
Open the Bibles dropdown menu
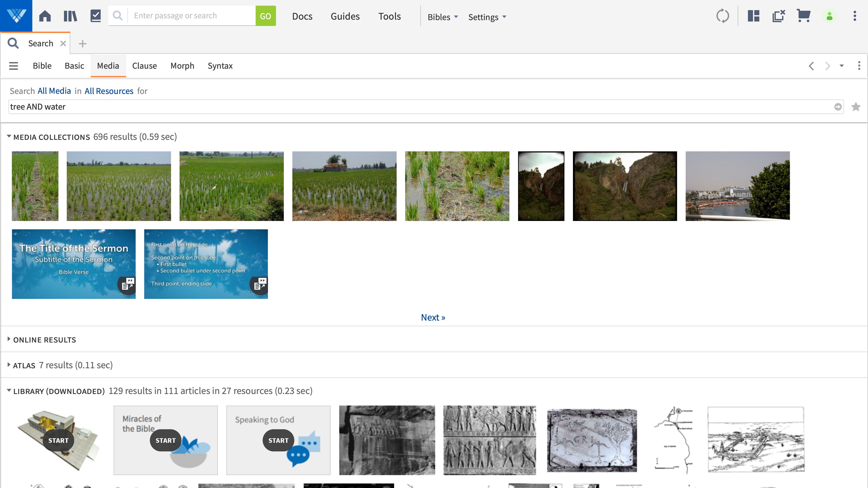pyautogui.click(x=442, y=17)
